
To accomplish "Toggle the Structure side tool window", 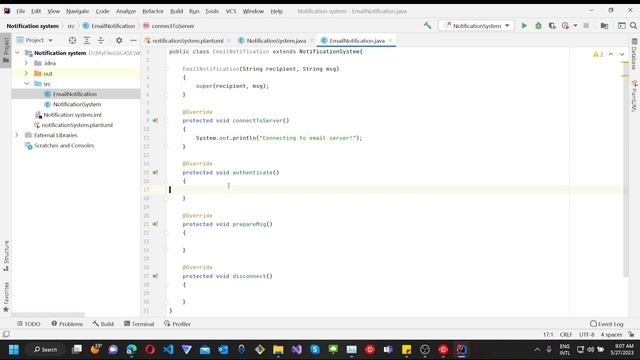I will pos(6,256).
